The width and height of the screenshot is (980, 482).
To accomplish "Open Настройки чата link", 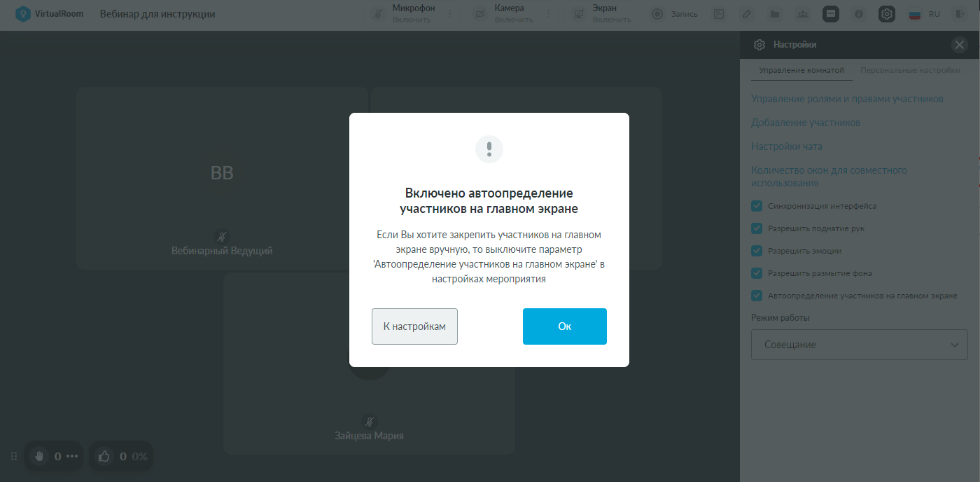I will pos(787,146).
